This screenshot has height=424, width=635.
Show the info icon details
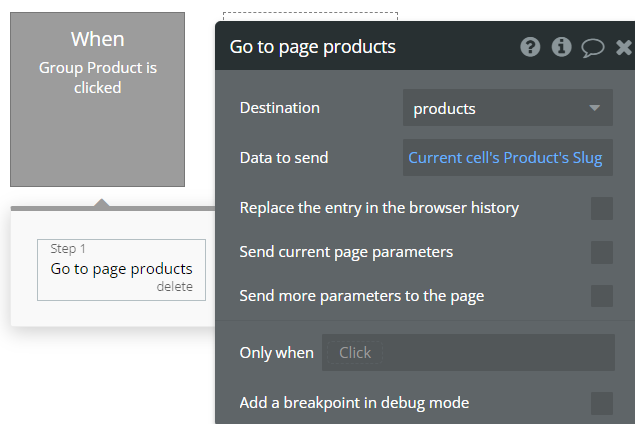coord(561,47)
